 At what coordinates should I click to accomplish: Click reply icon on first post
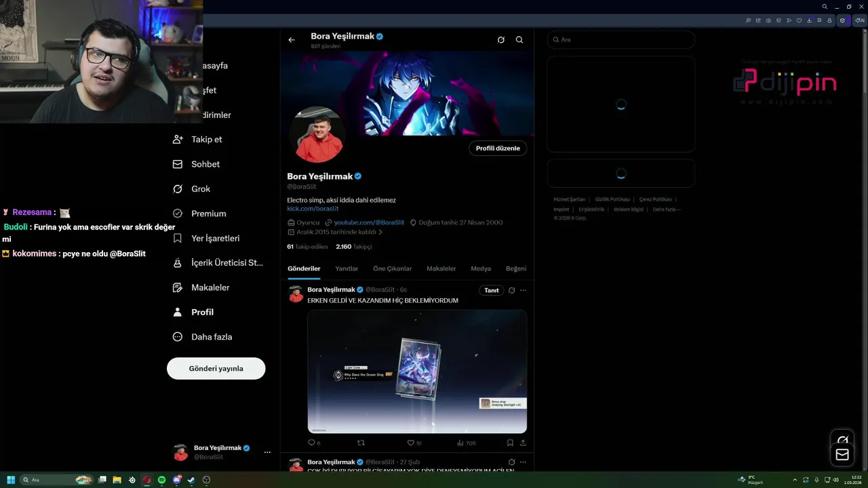(x=312, y=443)
